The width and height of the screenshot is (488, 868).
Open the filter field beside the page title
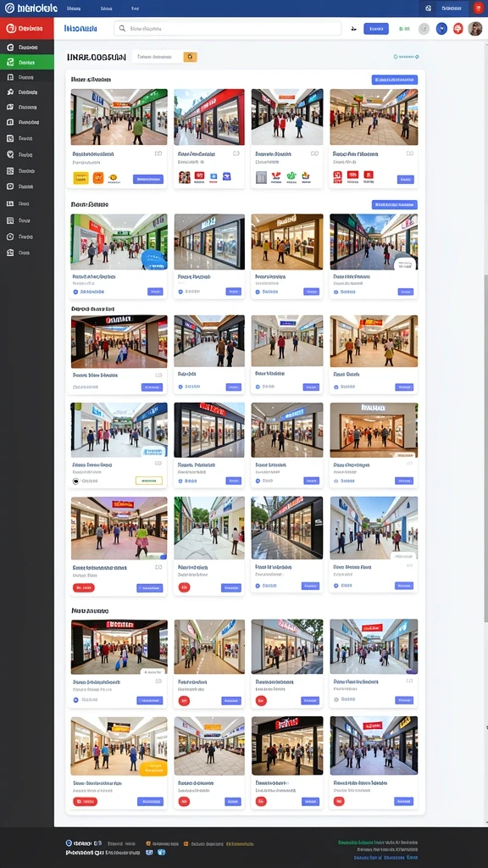pos(158,57)
